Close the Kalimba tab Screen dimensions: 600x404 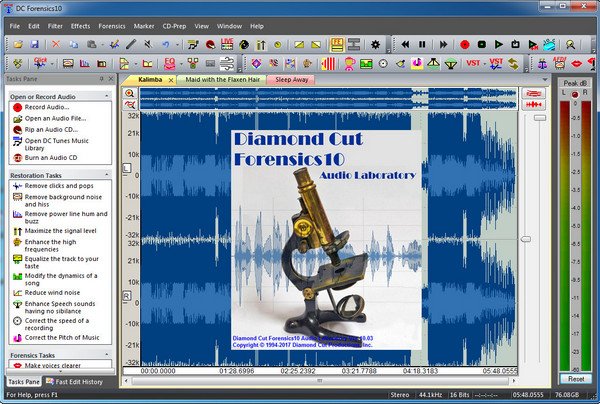171,80
